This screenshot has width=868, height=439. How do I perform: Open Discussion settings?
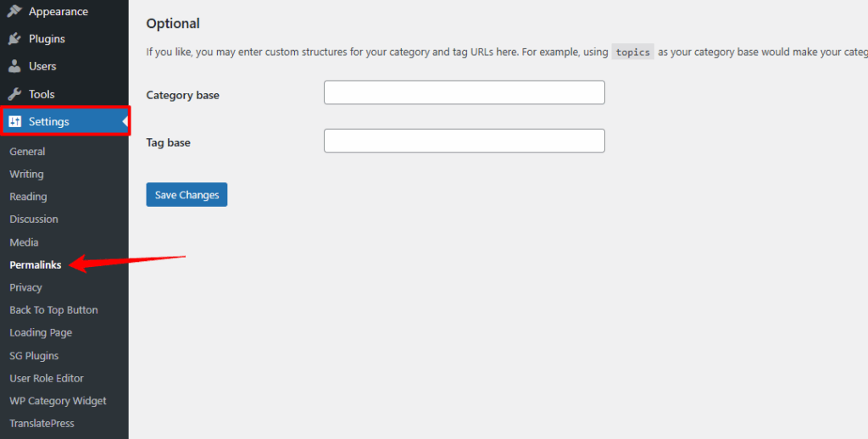point(34,219)
